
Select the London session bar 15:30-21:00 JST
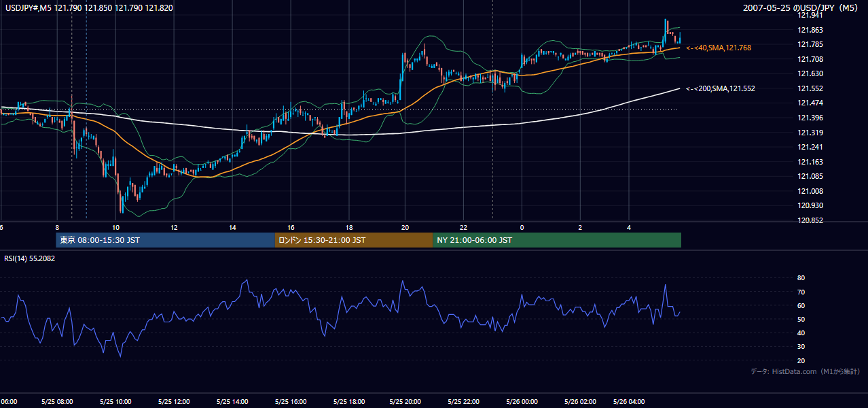tap(354, 240)
